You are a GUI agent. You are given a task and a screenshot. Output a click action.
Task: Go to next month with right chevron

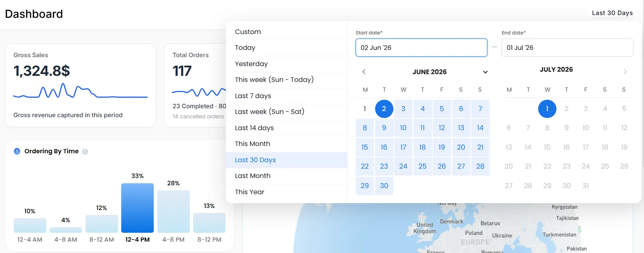[x=625, y=72]
